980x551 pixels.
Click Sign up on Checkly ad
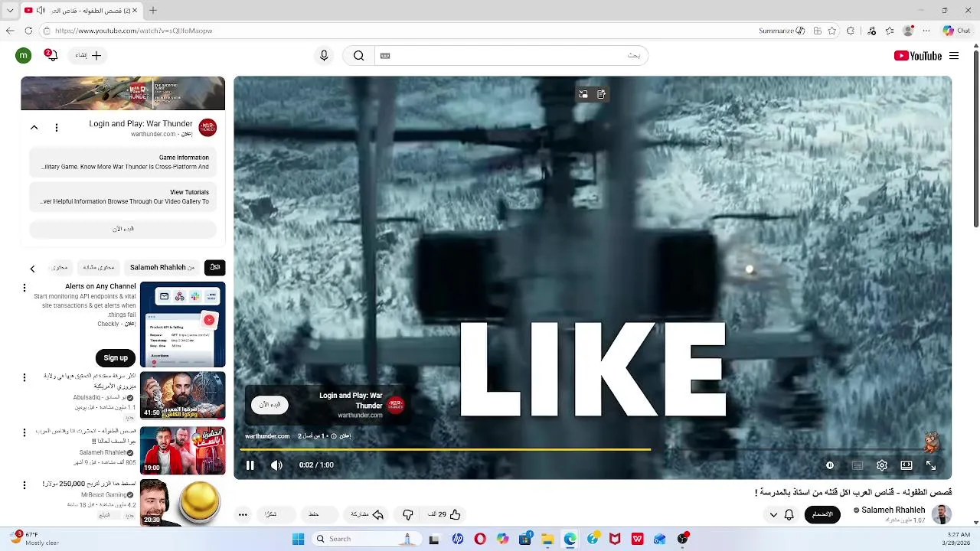(116, 358)
